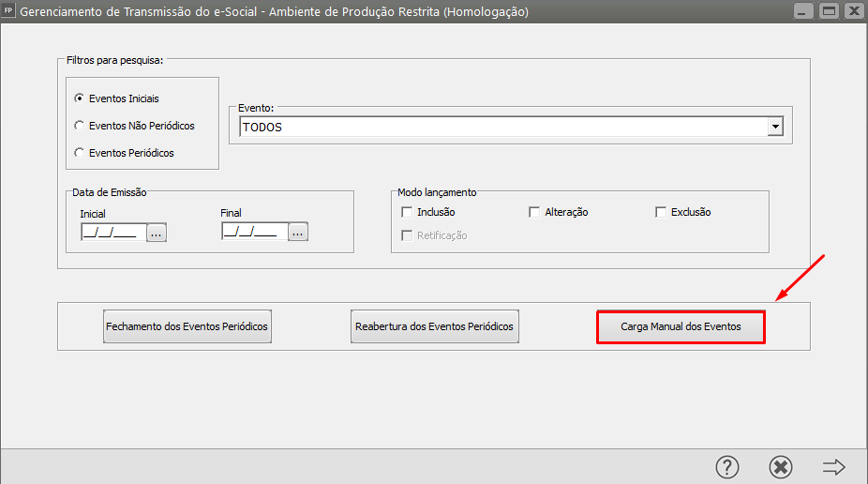Viewport: 868px width, 484px height.
Task: Click the Carga Manual dos Eventos button
Action: click(681, 327)
